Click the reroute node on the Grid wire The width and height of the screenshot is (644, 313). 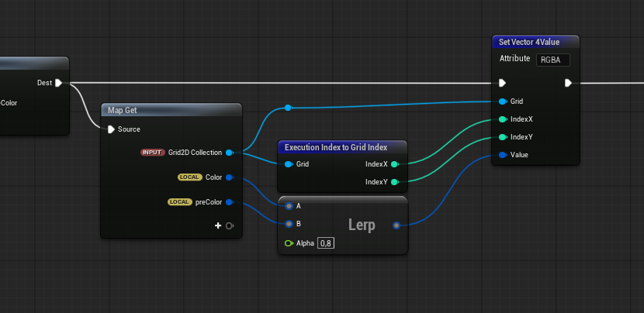click(288, 108)
